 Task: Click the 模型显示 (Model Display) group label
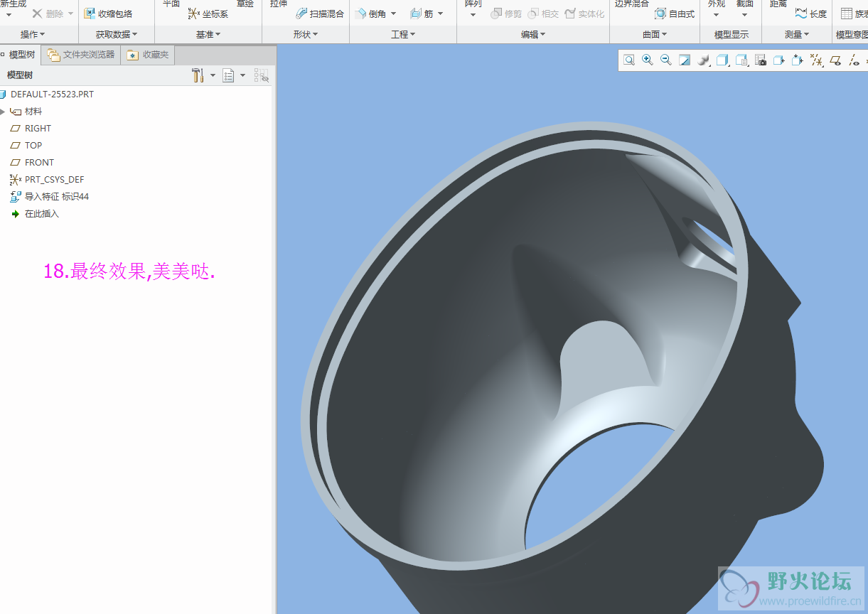(732, 34)
